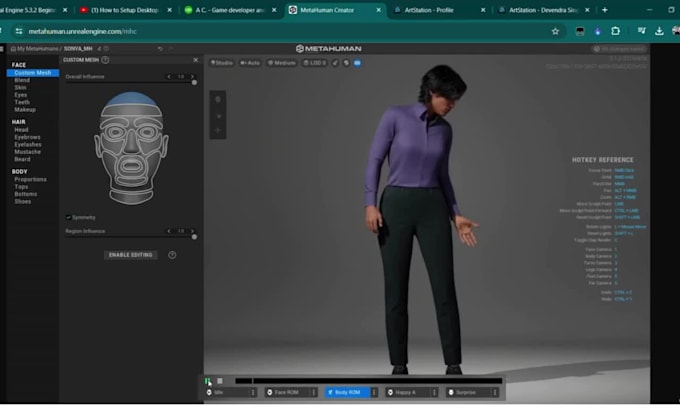Click the play icon on Happy A
Image resolution: width=680 pixels, height=408 pixels.
coord(390,392)
